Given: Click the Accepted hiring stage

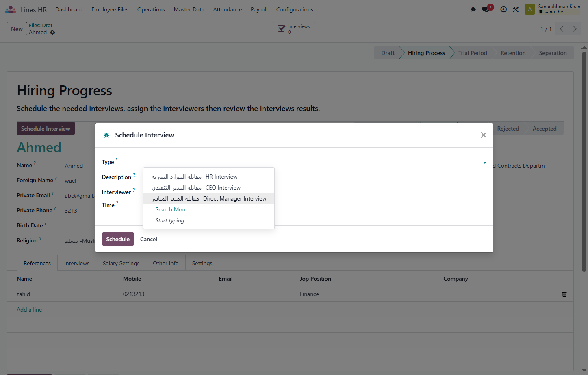Looking at the screenshot, I should [545, 129].
